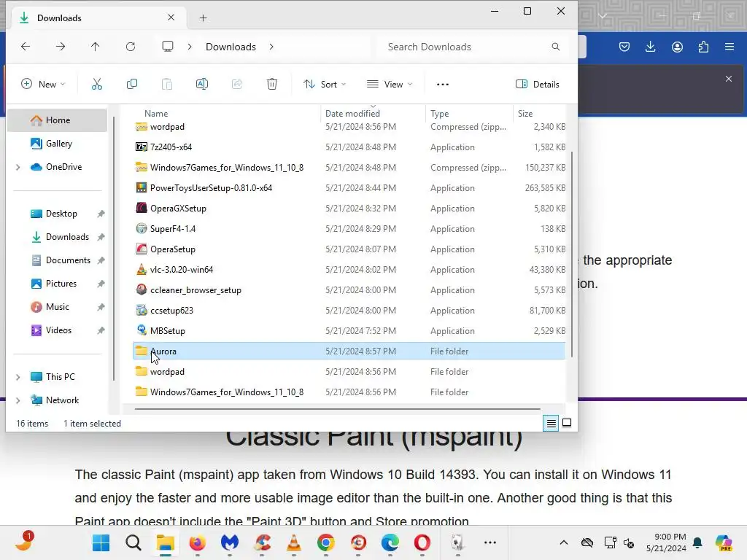The width and height of the screenshot is (747, 560).
Task: Click Opera icon on taskbar
Action: (422, 542)
